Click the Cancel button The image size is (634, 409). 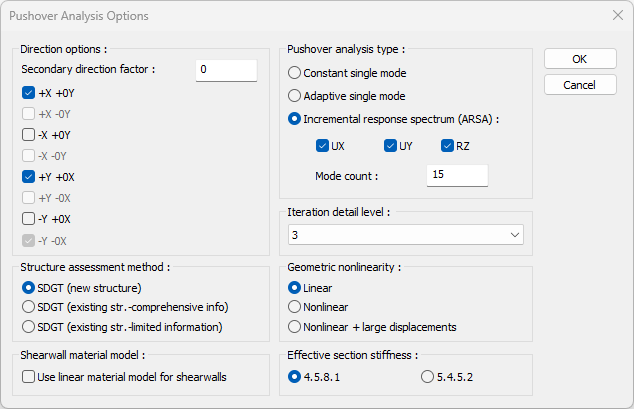tap(580, 85)
